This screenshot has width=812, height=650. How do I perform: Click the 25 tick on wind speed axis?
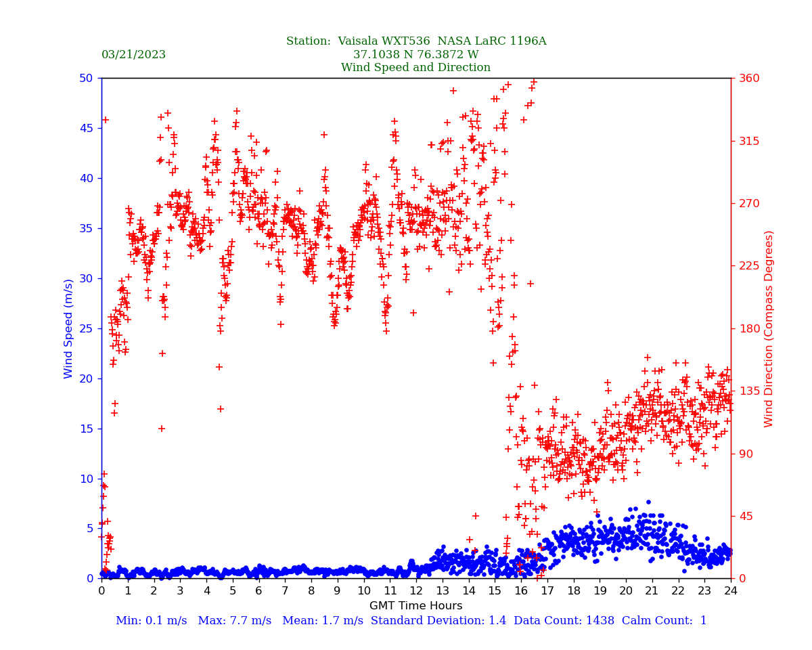(x=85, y=328)
